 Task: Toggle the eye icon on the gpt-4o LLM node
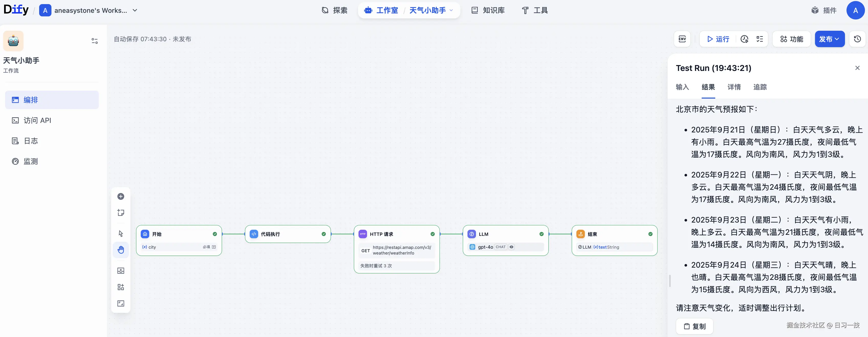click(x=512, y=247)
